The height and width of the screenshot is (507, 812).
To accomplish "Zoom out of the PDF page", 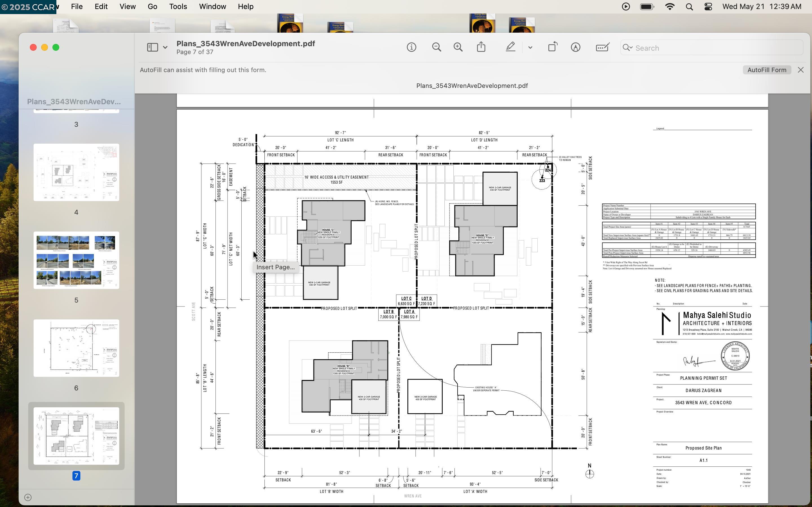I will click(x=436, y=47).
